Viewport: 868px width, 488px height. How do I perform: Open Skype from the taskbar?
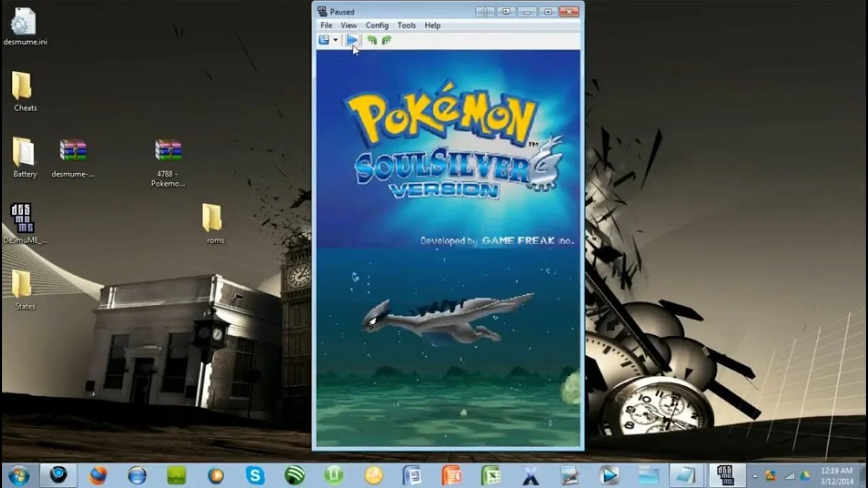(x=255, y=475)
